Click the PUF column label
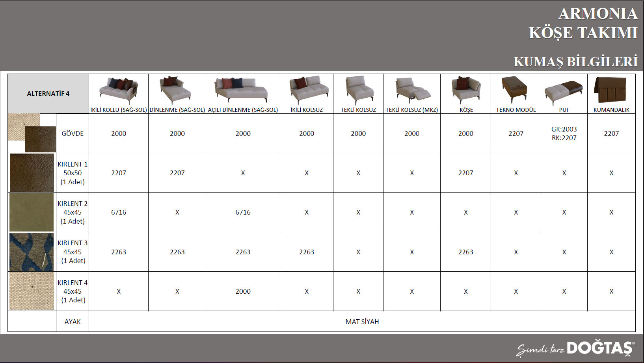 tap(564, 110)
